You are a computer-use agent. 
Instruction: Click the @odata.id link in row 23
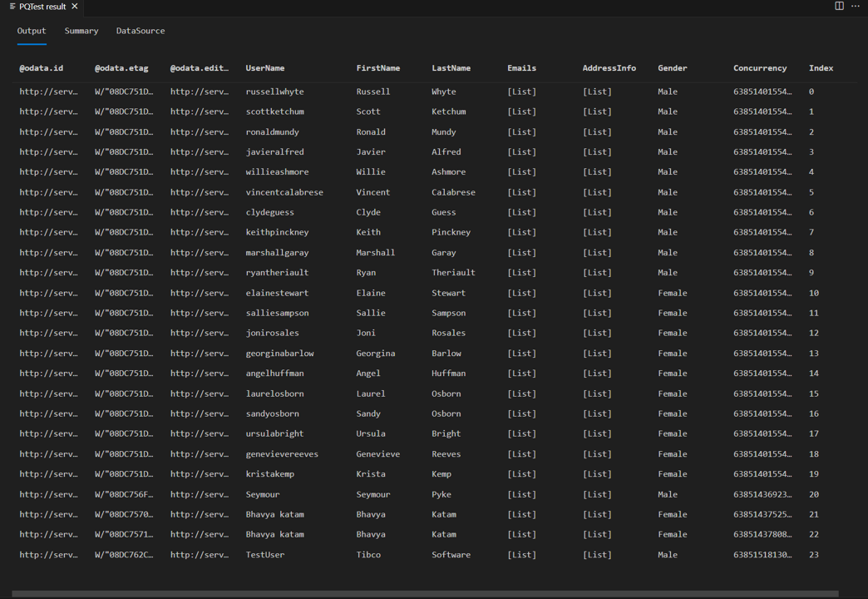pos(49,555)
